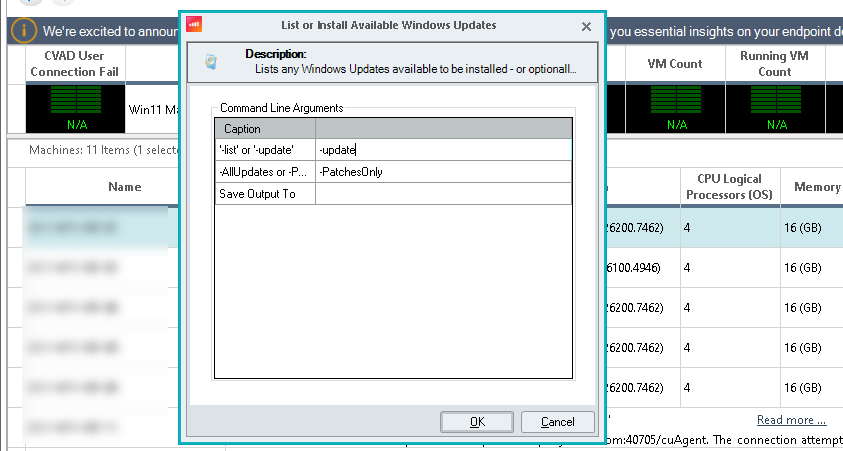Open the Read more link
This screenshot has width=843, height=451.
791,420
